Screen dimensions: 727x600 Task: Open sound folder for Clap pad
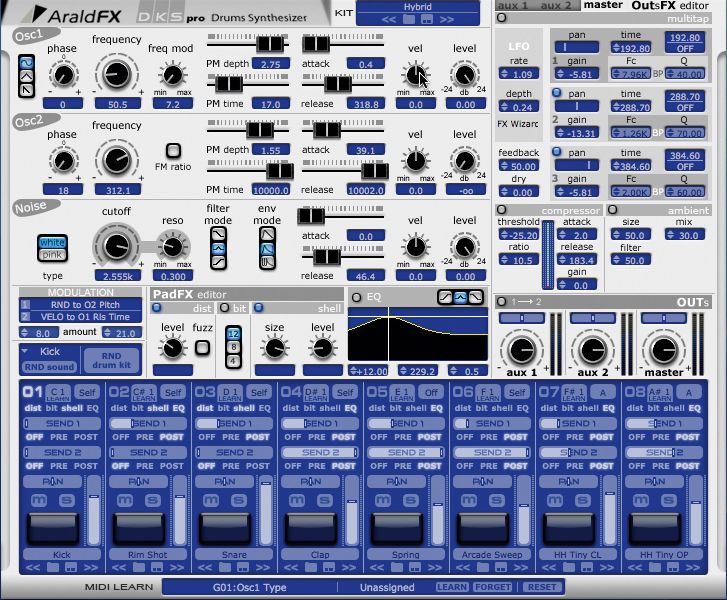[311, 568]
